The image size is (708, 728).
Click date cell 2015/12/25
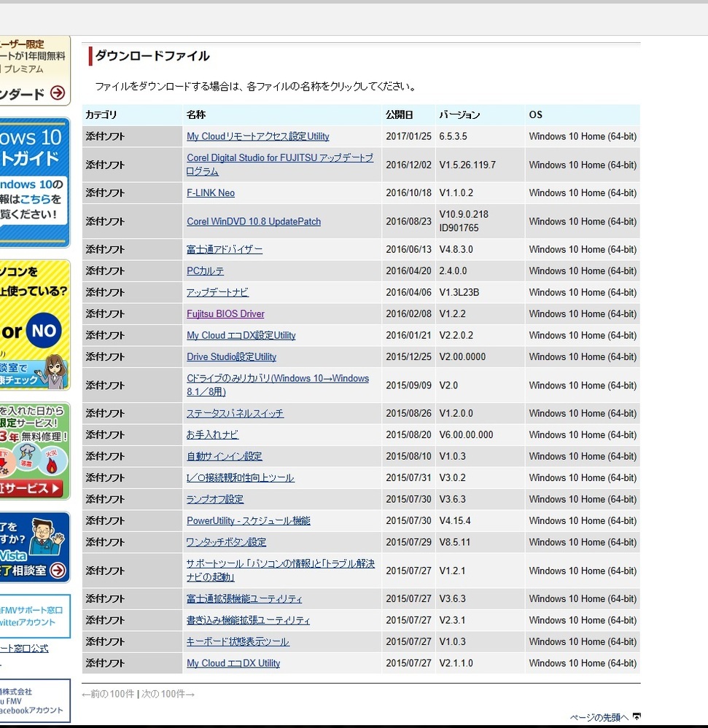tap(408, 356)
